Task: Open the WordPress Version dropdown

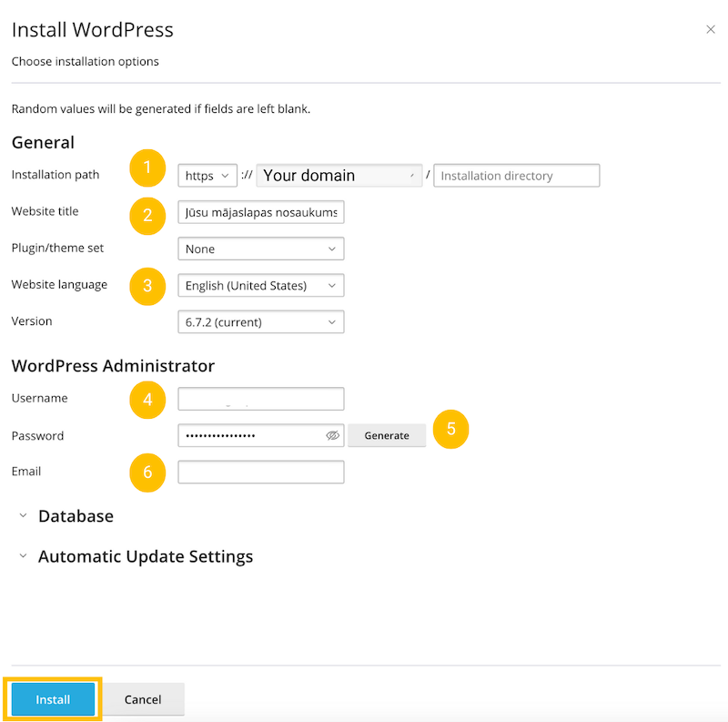Action: coord(260,321)
